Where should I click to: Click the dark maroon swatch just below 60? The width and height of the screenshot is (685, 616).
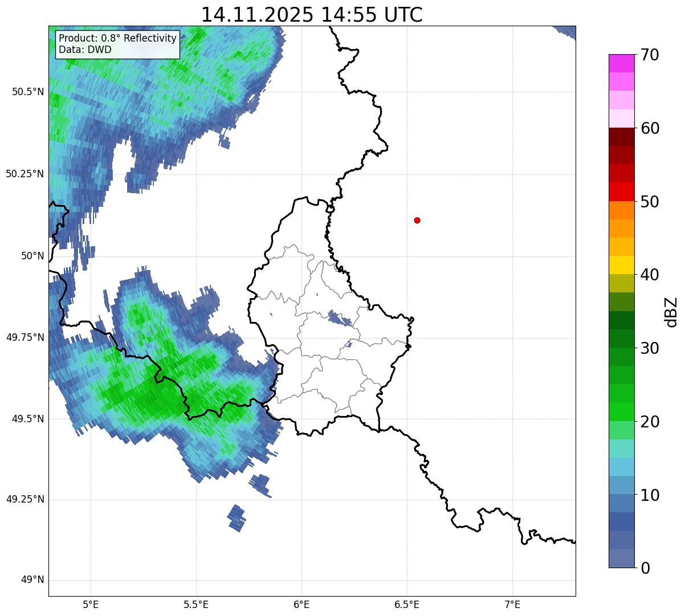[x=622, y=137]
